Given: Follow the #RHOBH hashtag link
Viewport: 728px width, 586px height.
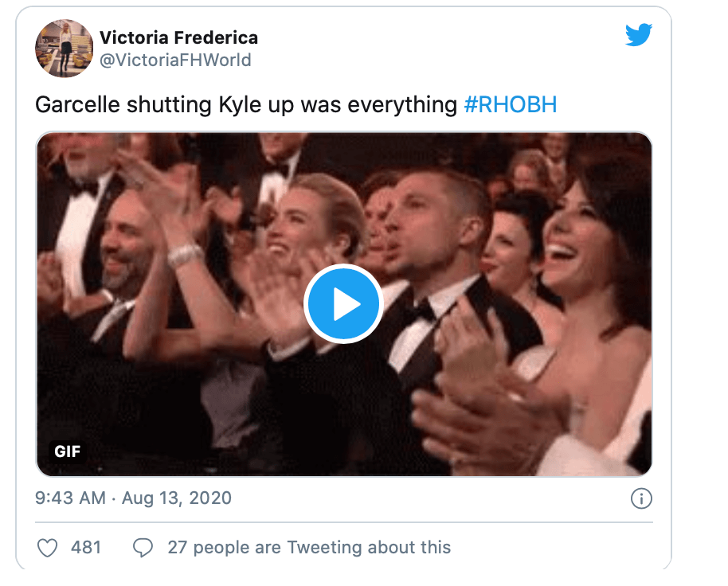Looking at the screenshot, I should [510, 105].
